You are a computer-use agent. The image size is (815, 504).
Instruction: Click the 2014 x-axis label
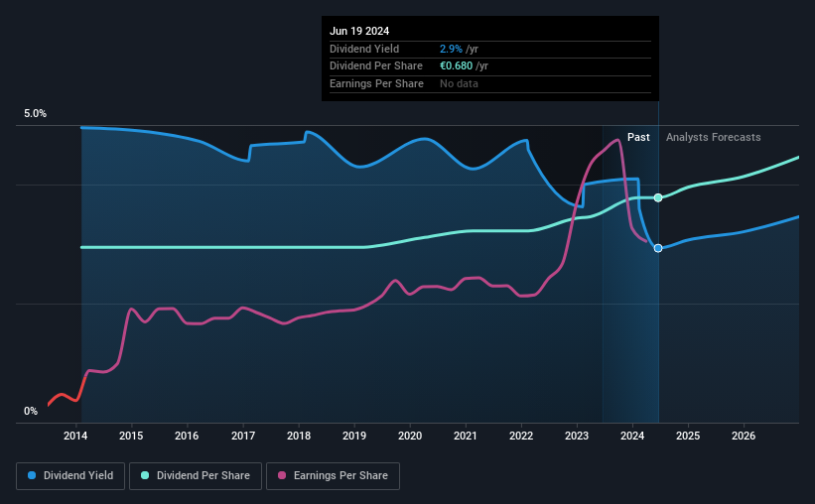75,436
